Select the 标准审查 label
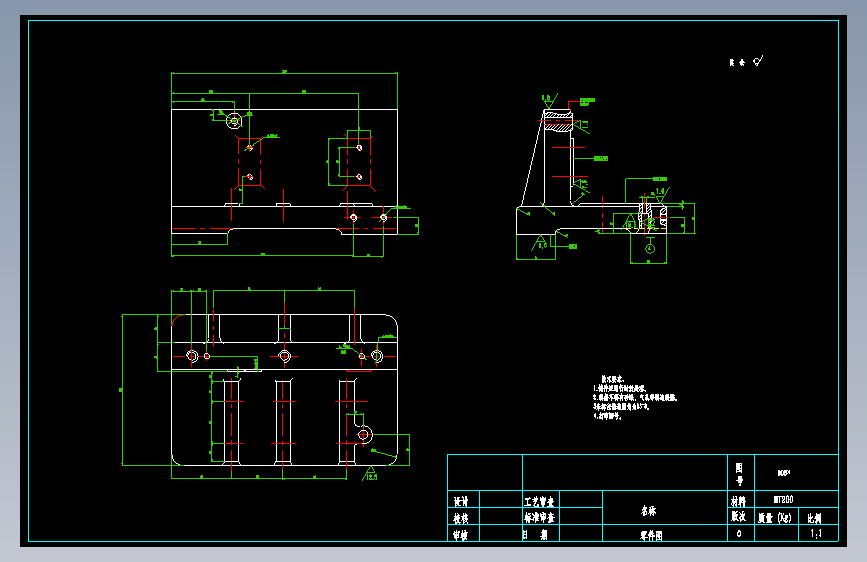 [x=539, y=518]
